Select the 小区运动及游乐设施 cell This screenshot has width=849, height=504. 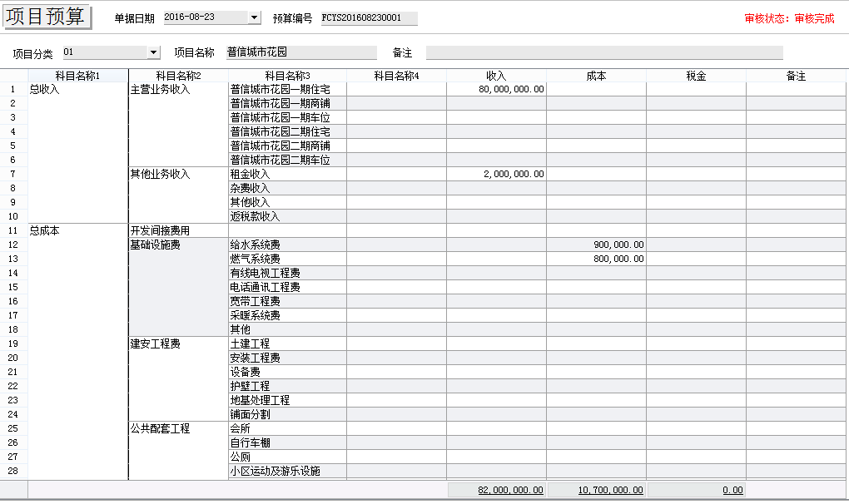click(287, 471)
